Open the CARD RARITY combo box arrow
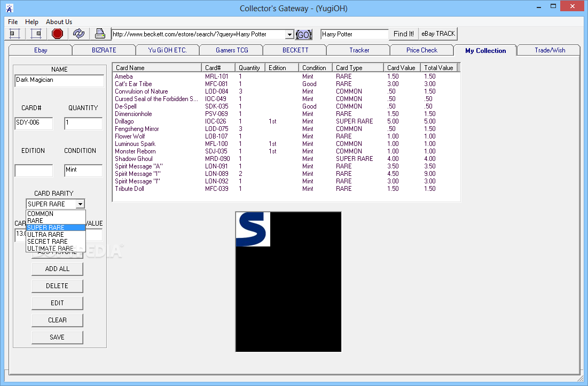The height and width of the screenshot is (386, 588). pos(80,204)
